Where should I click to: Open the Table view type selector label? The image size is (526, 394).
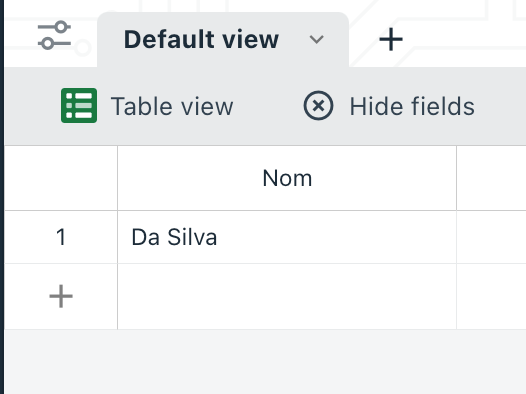click(x=172, y=106)
